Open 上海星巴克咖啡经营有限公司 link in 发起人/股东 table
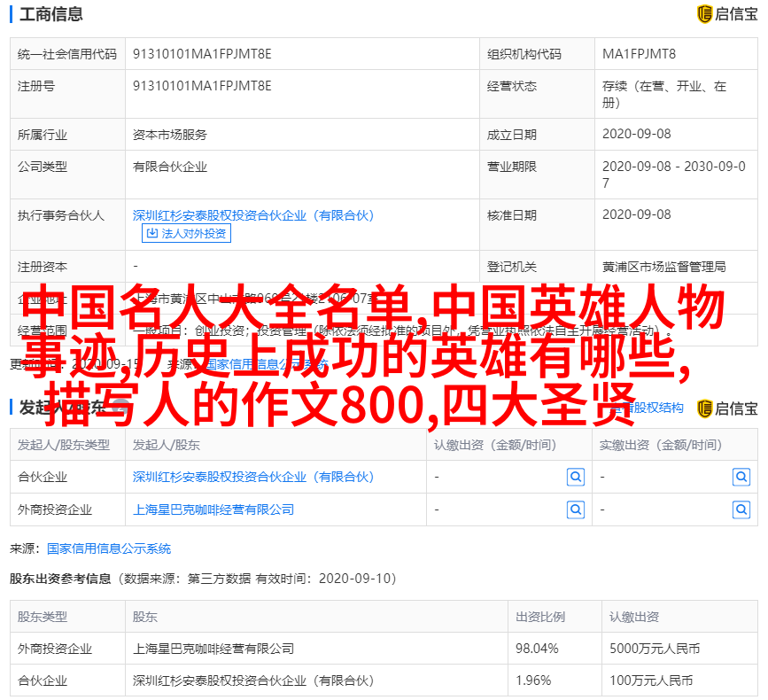Image resolution: width=768 pixels, height=700 pixels. click(x=213, y=510)
